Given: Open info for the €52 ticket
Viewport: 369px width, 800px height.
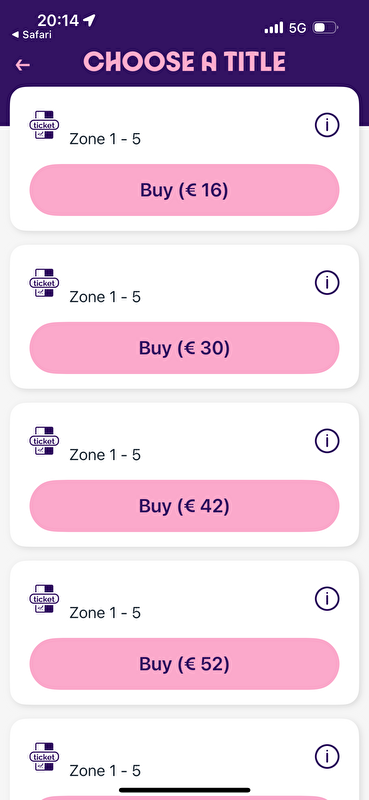Looking at the screenshot, I should tap(327, 598).
